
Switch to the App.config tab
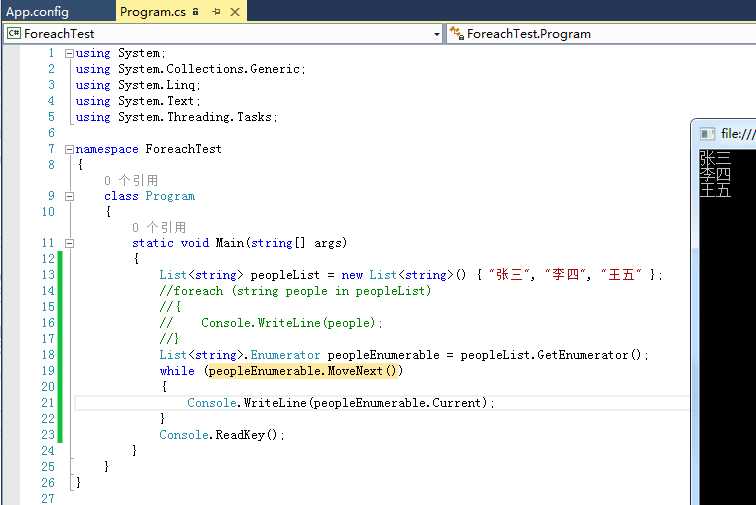(38, 12)
